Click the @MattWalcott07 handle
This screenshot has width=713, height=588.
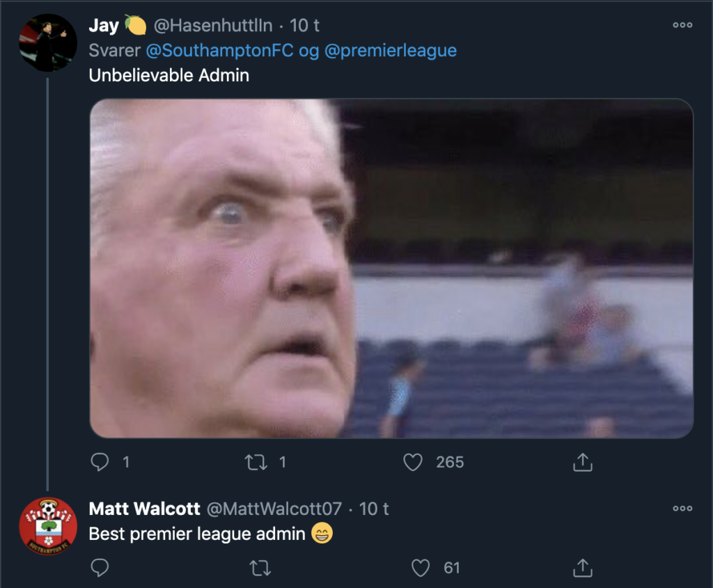(274, 509)
